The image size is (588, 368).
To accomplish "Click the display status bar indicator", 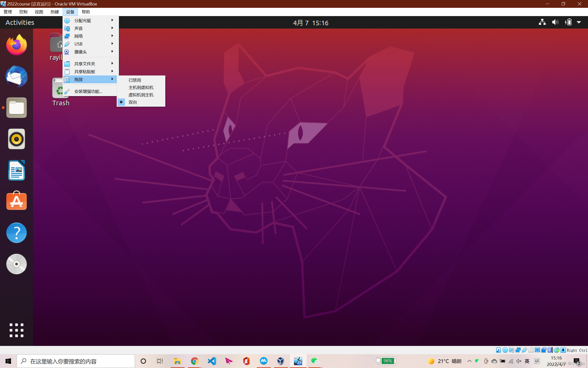I will (537, 350).
